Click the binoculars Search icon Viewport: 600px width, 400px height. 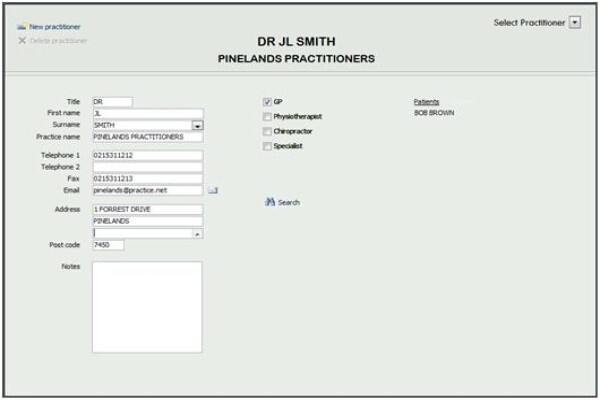coord(270,202)
